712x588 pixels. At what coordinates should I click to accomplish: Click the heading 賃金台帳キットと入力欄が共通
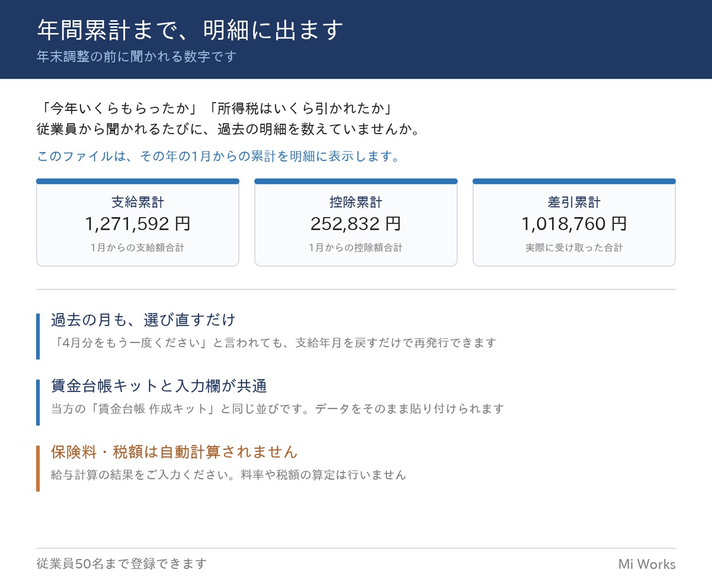[159, 386]
